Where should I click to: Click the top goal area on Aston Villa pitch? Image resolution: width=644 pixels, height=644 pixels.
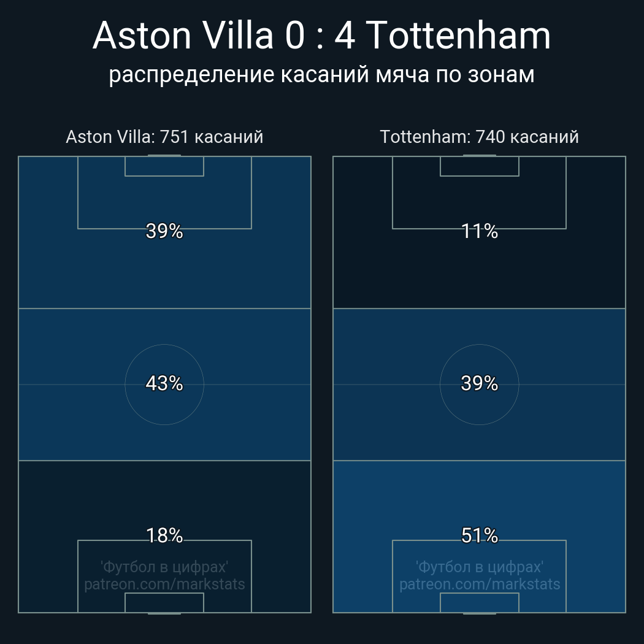(164, 166)
